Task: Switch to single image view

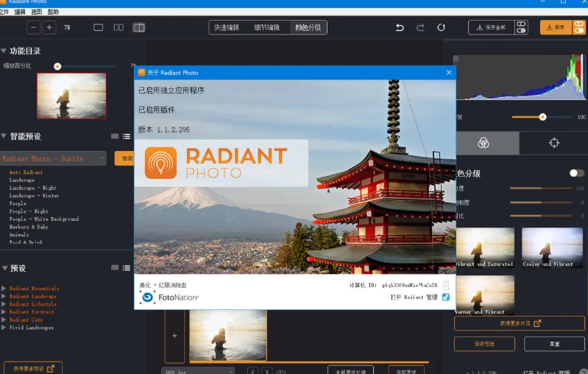Action: pos(99,27)
